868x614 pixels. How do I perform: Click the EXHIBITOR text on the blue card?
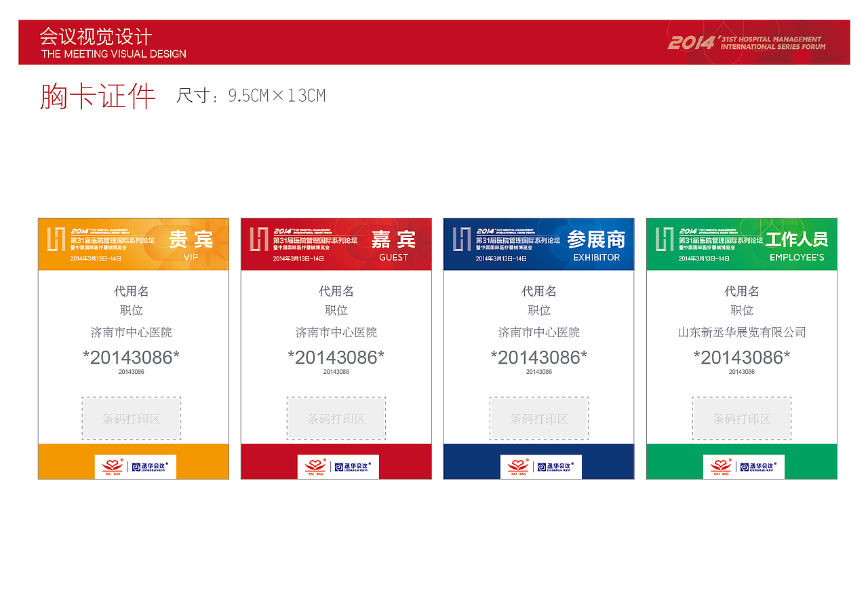coord(597,257)
